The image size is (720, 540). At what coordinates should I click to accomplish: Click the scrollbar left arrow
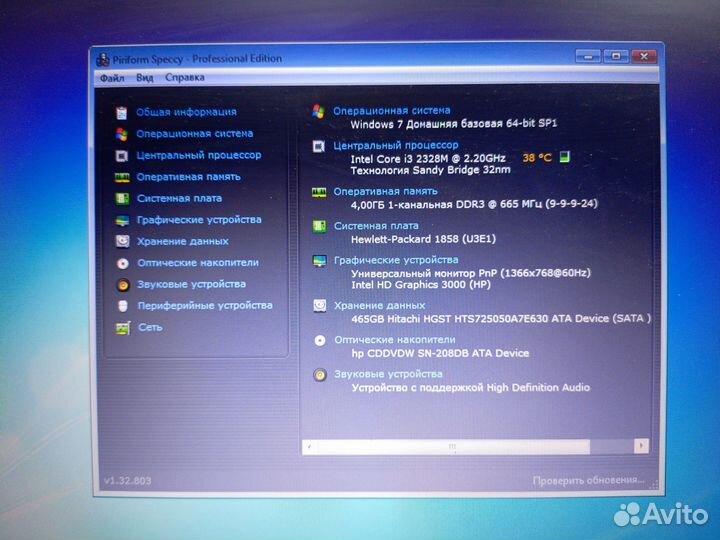[x=309, y=446]
